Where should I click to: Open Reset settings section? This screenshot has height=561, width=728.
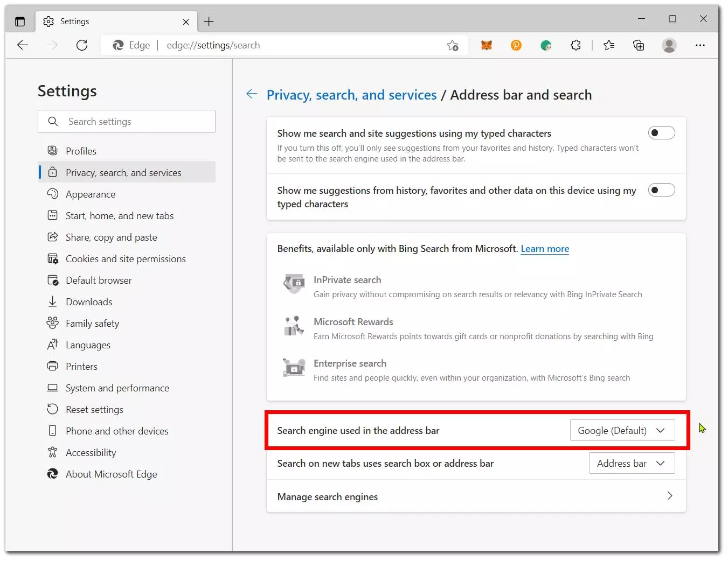pos(127,409)
